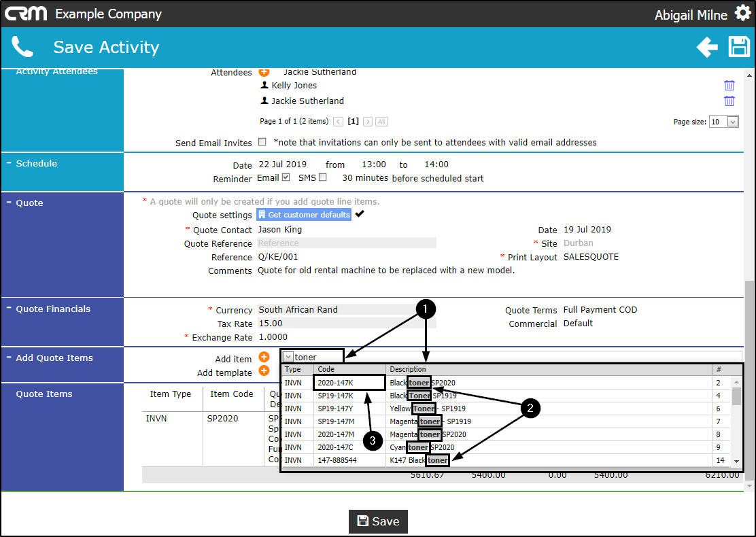Click the toner search input field
The width and height of the screenshot is (756, 537).
[x=318, y=357]
